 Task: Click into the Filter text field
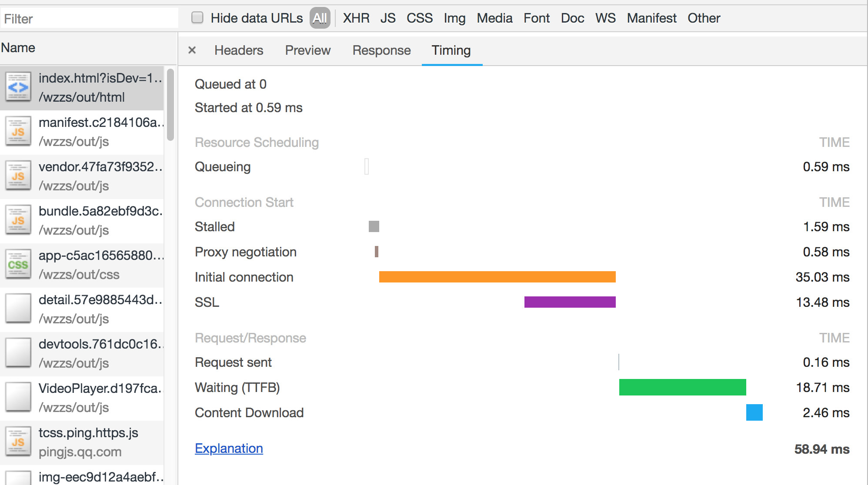pos(89,19)
